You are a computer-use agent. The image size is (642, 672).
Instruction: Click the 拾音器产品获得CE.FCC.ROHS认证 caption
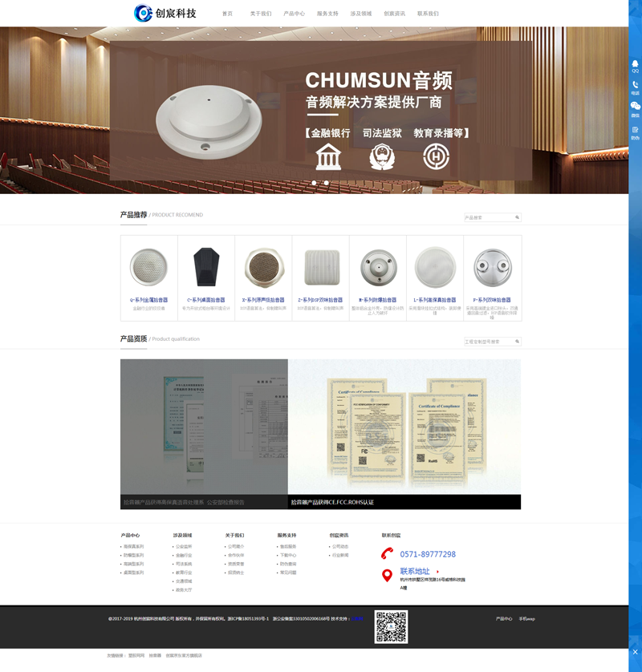(332, 502)
